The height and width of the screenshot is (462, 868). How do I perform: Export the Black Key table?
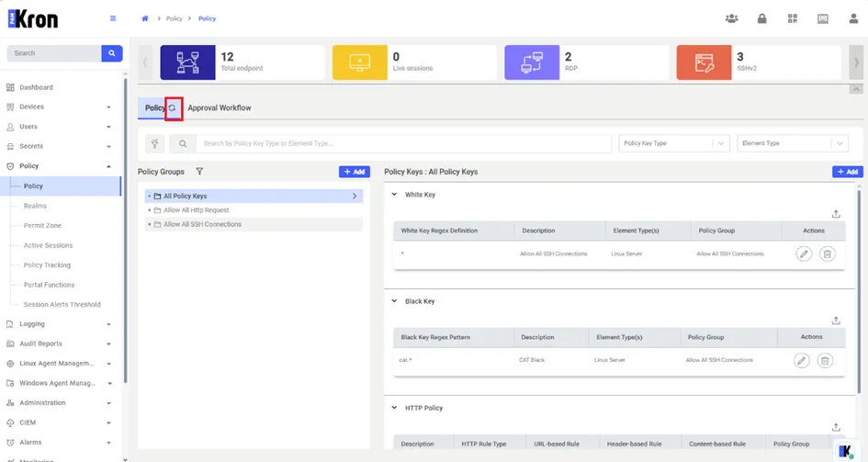point(836,321)
